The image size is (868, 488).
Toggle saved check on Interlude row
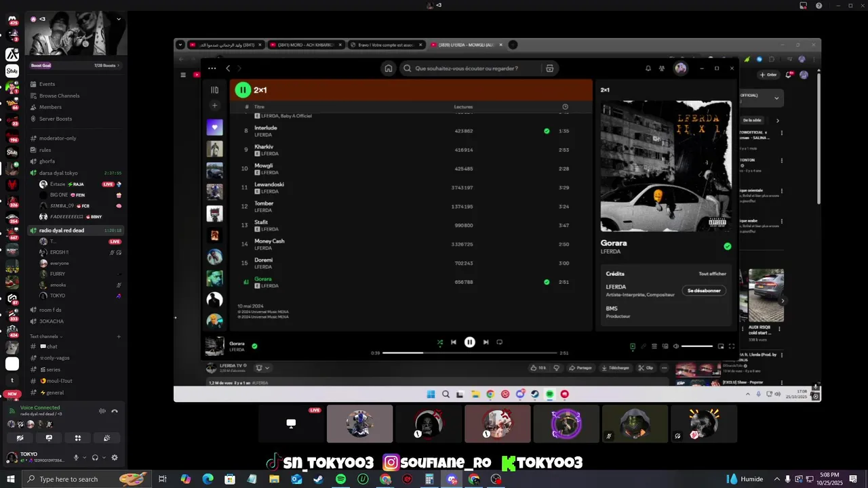(x=547, y=131)
